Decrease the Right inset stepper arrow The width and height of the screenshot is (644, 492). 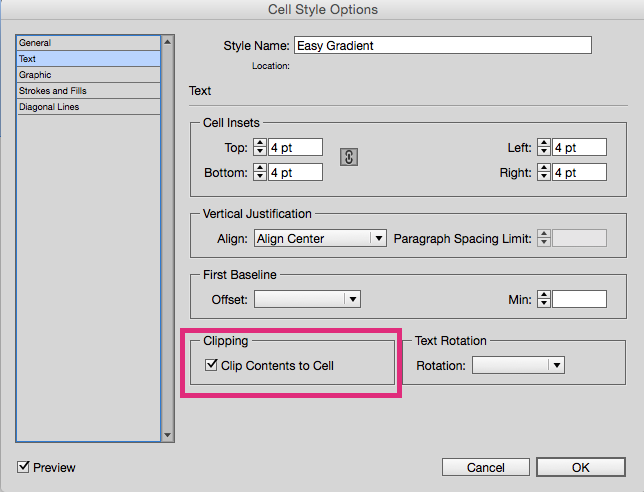click(x=543, y=176)
